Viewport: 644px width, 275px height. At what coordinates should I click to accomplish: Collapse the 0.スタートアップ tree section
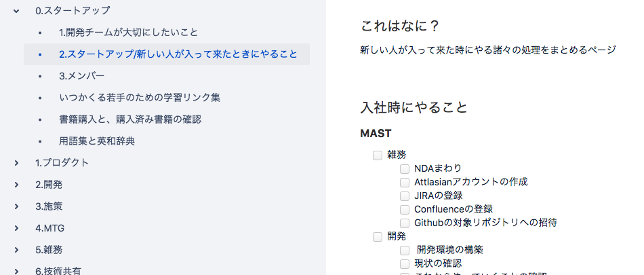pyautogui.click(x=16, y=11)
